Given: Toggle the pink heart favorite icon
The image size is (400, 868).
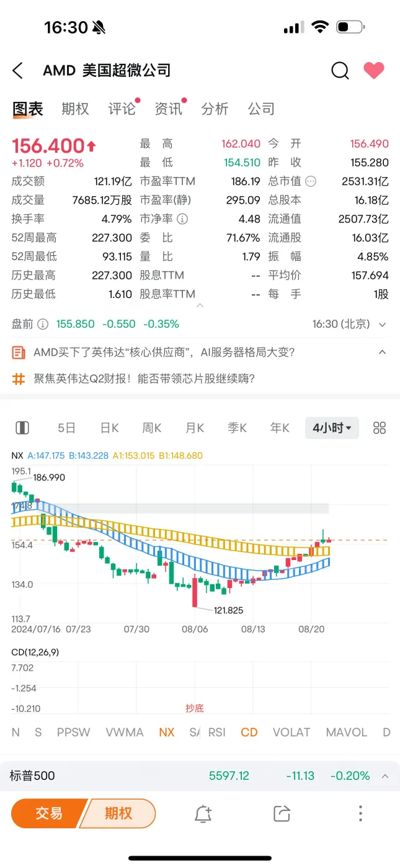Looking at the screenshot, I should [x=374, y=71].
